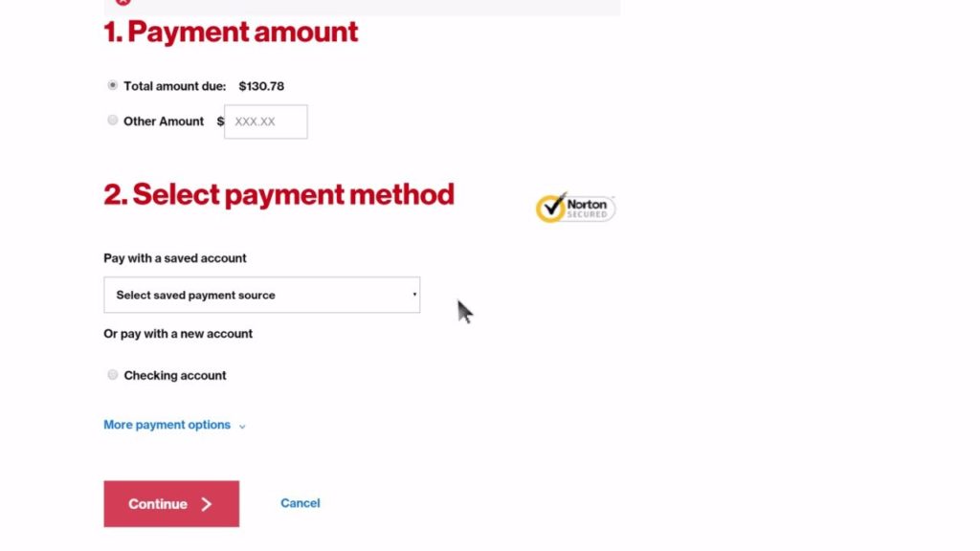The width and height of the screenshot is (980, 551).
Task: Click the 'Total amount due:' label text
Action: coord(175,86)
